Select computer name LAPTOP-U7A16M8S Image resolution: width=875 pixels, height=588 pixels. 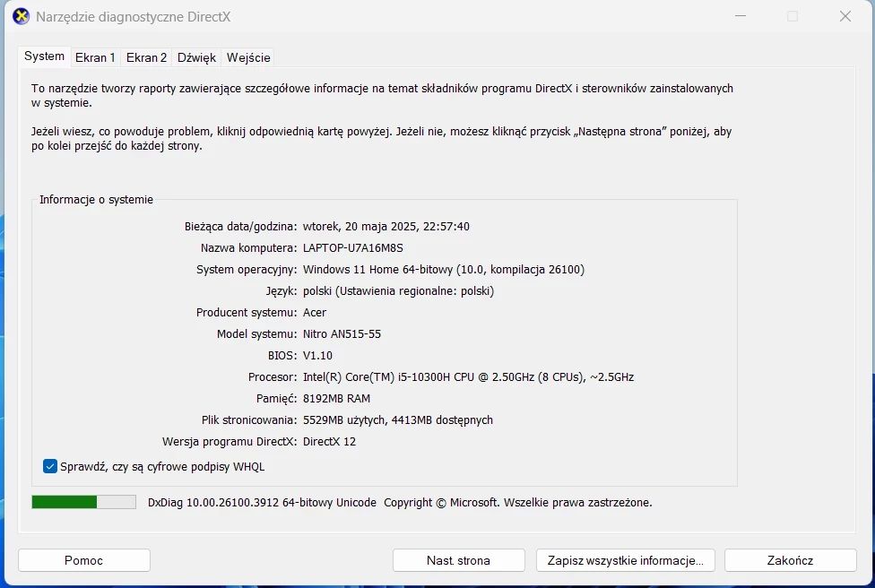(x=352, y=247)
